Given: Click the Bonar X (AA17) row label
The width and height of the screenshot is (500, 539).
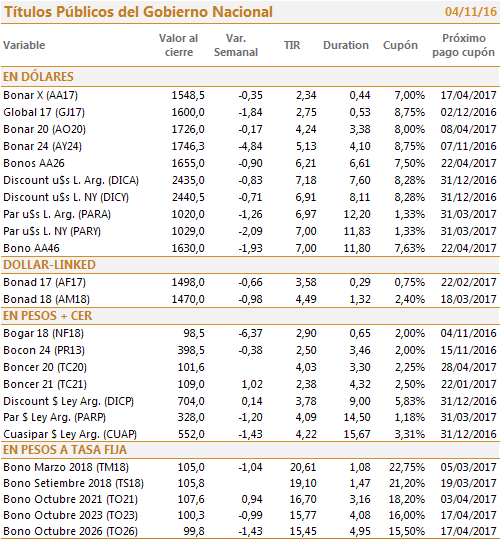Looking at the screenshot, I should click(41, 95).
